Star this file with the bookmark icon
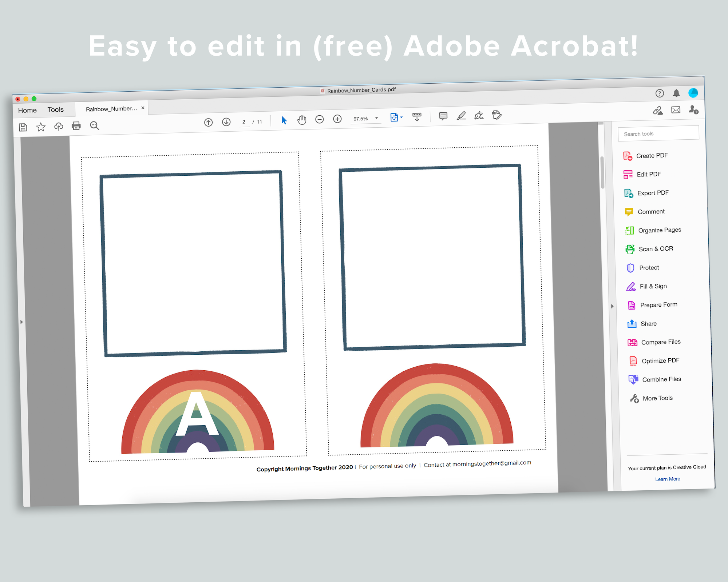This screenshot has height=582, width=728. click(x=41, y=127)
